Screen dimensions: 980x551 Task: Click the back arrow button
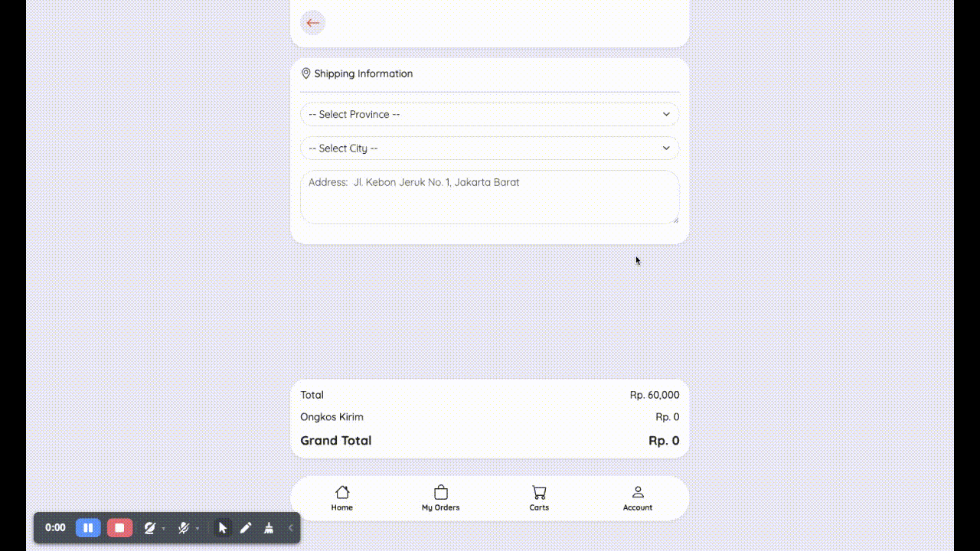pyautogui.click(x=312, y=22)
